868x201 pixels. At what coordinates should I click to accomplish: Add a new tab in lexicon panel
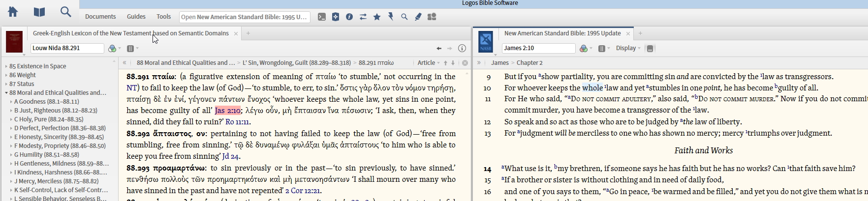pos(248,33)
